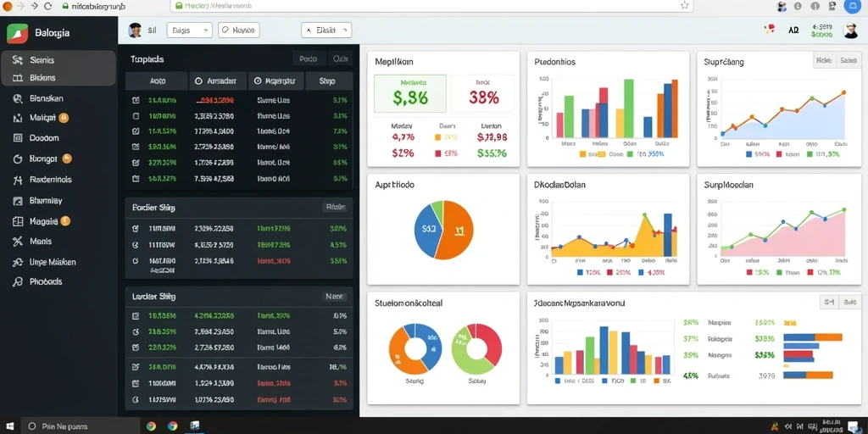Click the red-green app logo beside Balorgia

coord(17,33)
